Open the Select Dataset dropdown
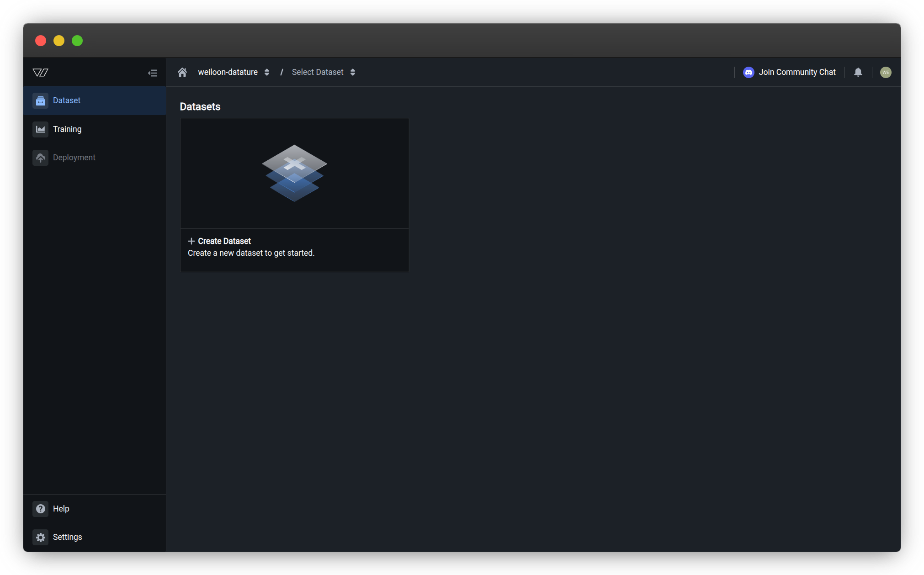924x575 pixels. (x=317, y=72)
